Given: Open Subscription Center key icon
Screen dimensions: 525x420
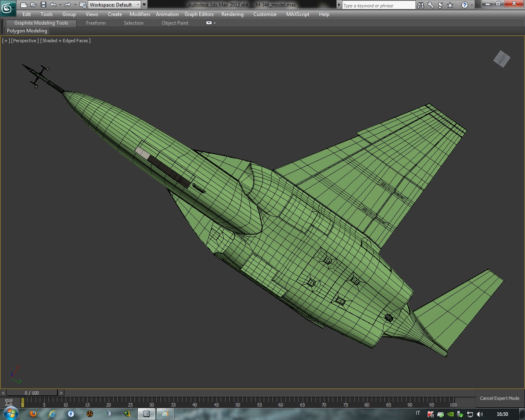Looking at the screenshot, I should click(431, 5).
